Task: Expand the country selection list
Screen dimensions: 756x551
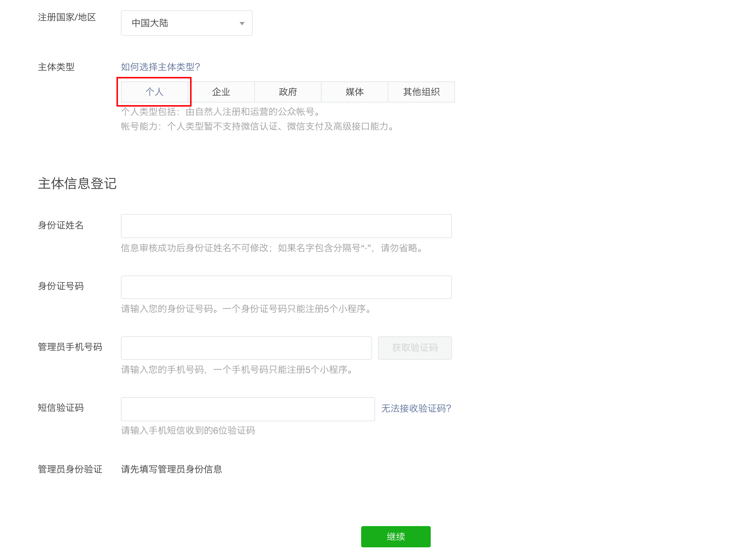Action: [x=186, y=23]
